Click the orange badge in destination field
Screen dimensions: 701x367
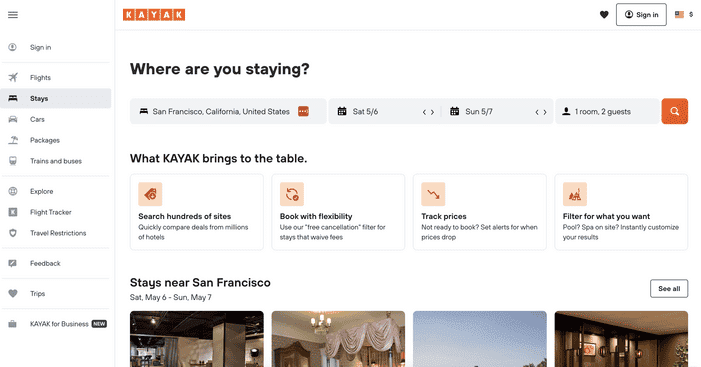point(303,111)
